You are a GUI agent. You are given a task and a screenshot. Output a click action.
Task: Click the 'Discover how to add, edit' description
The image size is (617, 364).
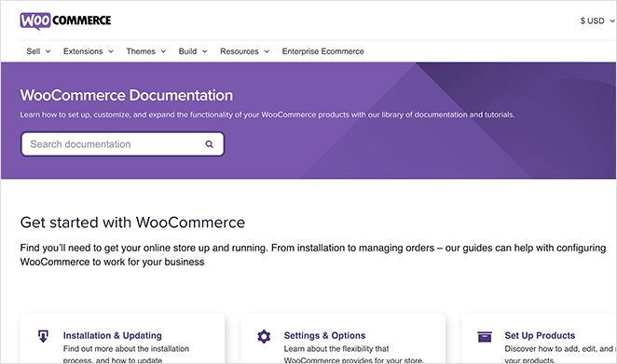tap(559, 354)
